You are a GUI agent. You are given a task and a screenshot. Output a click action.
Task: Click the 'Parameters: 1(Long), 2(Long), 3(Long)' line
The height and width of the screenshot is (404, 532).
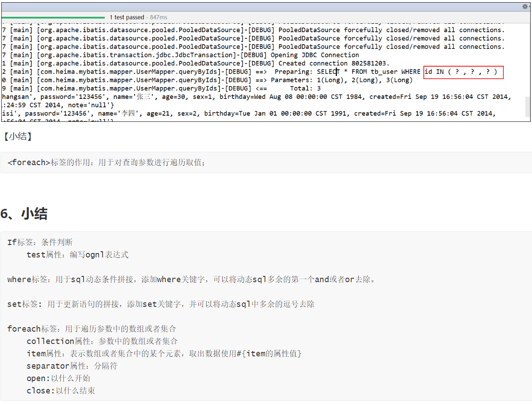click(x=207, y=80)
